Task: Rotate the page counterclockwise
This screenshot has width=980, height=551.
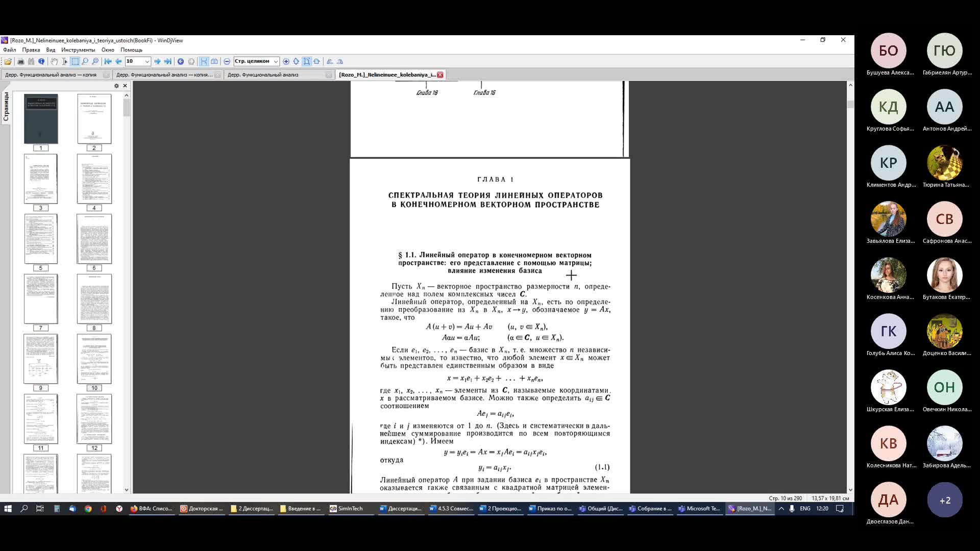Action: click(x=330, y=61)
